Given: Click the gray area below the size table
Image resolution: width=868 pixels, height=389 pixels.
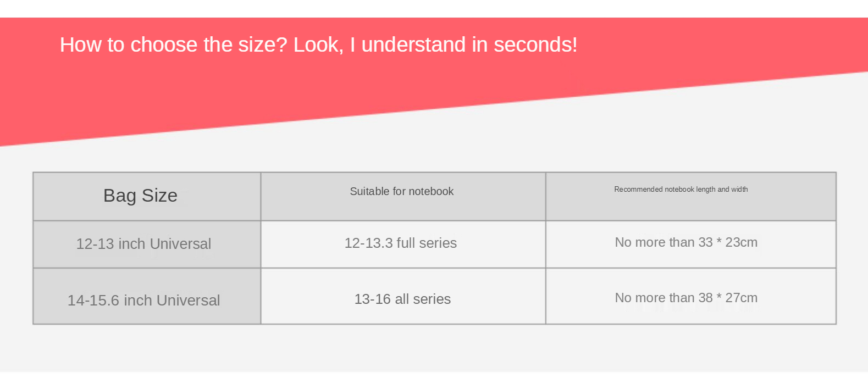Looking at the screenshot, I should point(434,348).
